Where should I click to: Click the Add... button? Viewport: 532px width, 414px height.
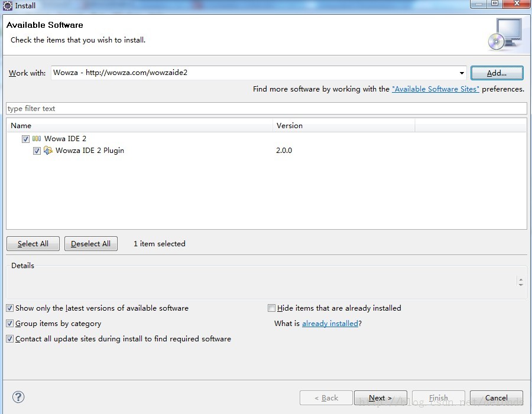tap(497, 73)
